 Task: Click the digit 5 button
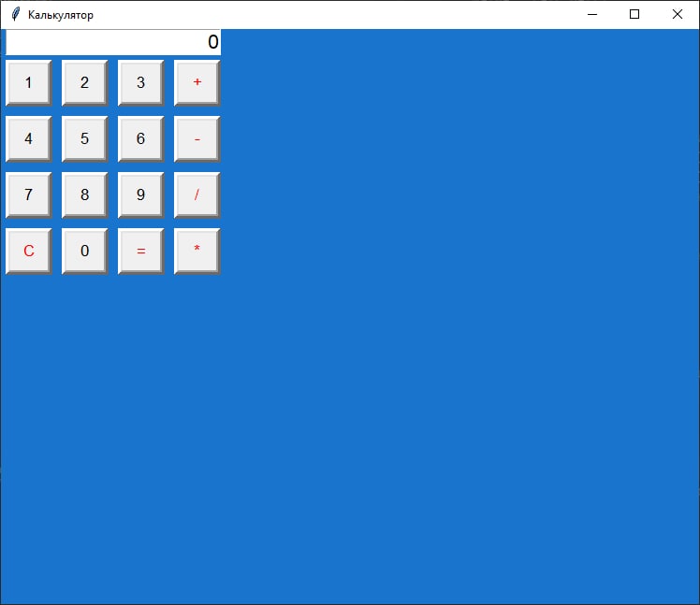(x=85, y=139)
